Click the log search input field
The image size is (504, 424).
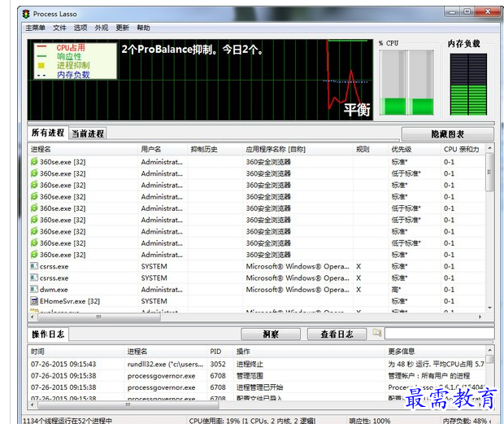coord(438,334)
